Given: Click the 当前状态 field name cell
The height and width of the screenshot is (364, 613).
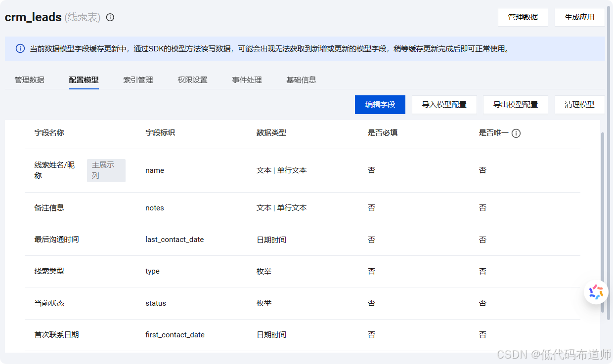Looking at the screenshot, I should (x=49, y=303).
